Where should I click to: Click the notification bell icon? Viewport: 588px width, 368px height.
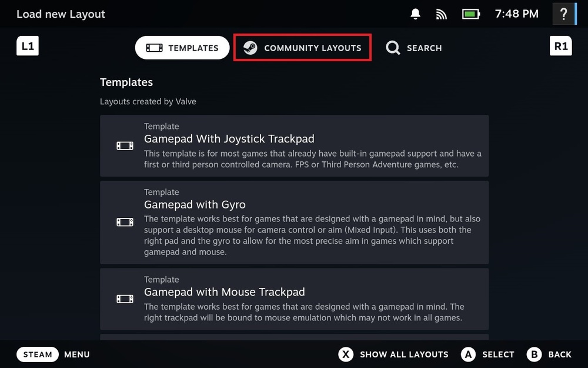(416, 14)
